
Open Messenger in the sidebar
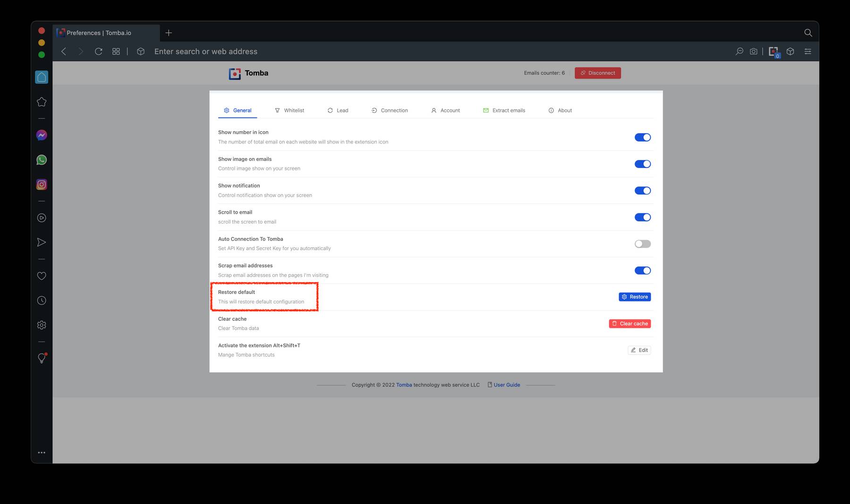(x=42, y=135)
